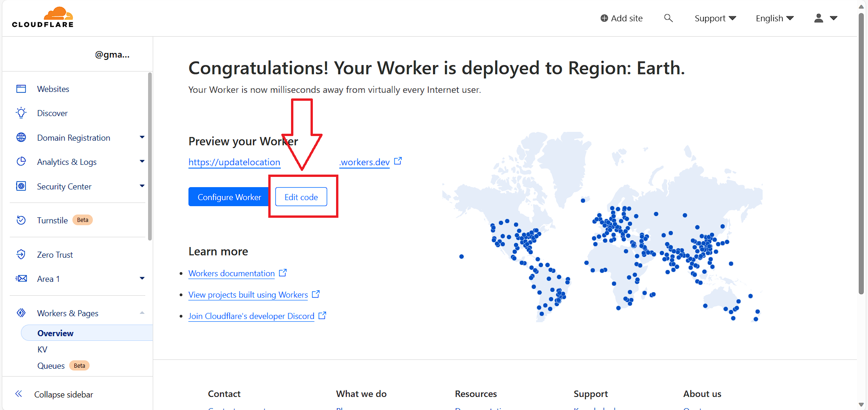Image resolution: width=868 pixels, height=410 pixels.
Task: Open KV under Workers & Pages
Action: [42, 349]
